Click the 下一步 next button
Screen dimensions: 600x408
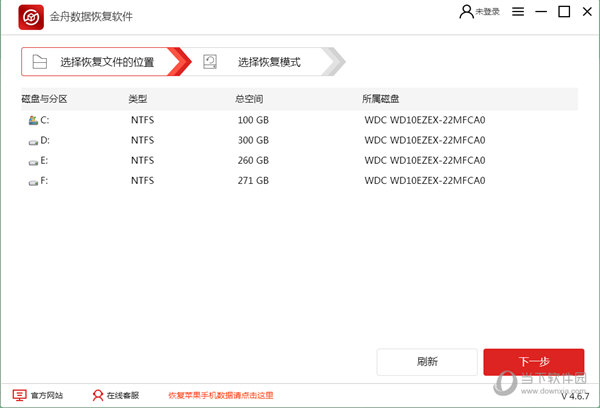click(x=534, y=362)
